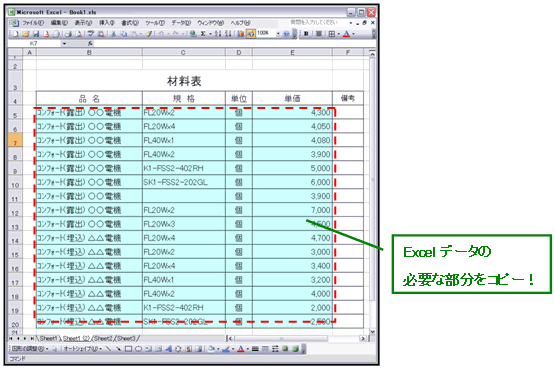Open the Line Style icon
This screenshot has width=554, height=369.
[255, 349]
